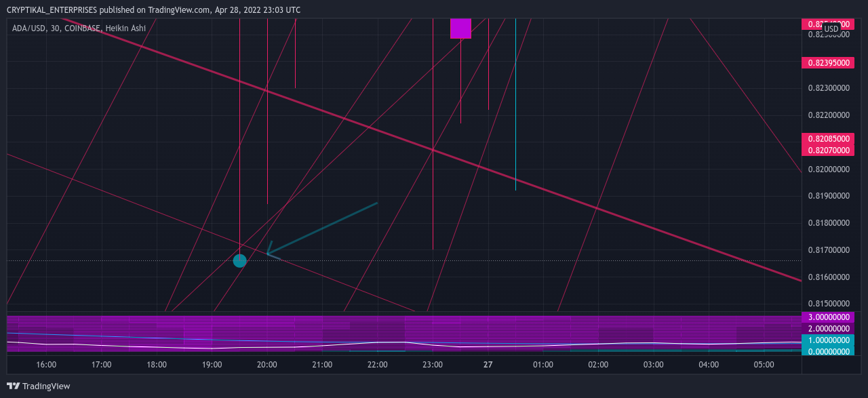Click the 1.00000000 teal indicator tag
Screen dimensions: 868x398
point(829,340)
